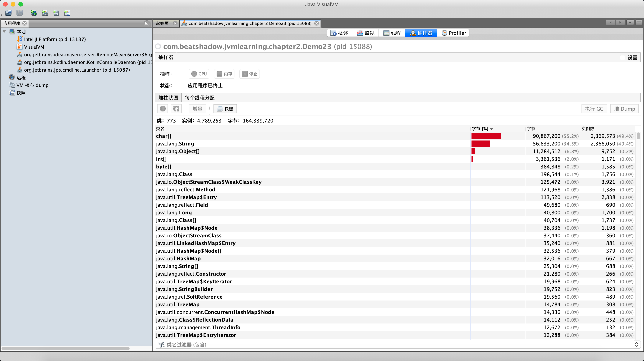Switch to the 起始页 tab
Screen dimensions: 644x361
(x=163, y=23)
